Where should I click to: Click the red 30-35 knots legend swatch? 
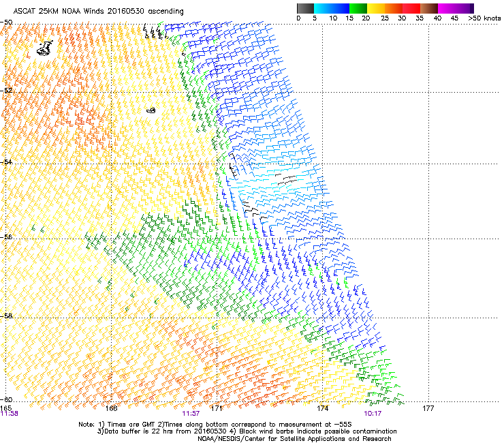[411, 8]
